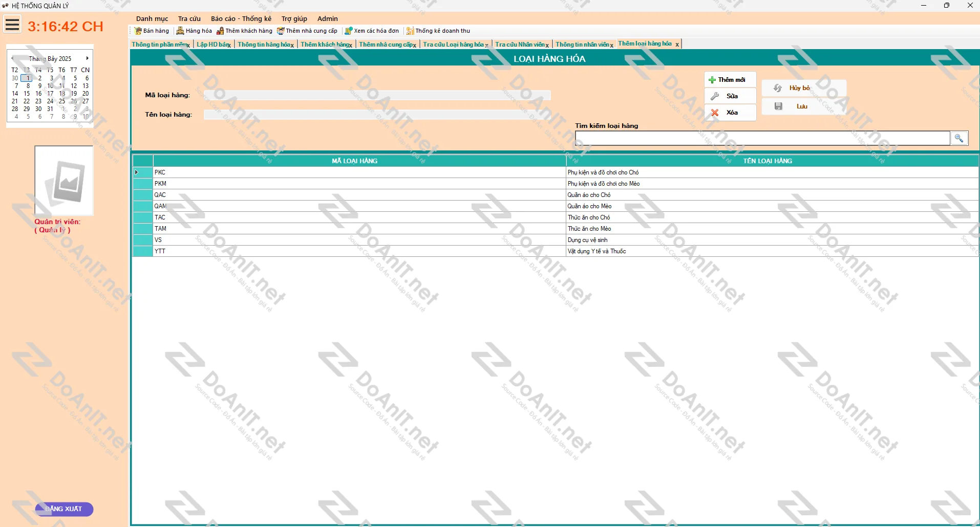The height and width of the screenshot is (527, 980).
Task: Click the Thêm khách hàng toolbar icon
Action: (x=244, y=31)
